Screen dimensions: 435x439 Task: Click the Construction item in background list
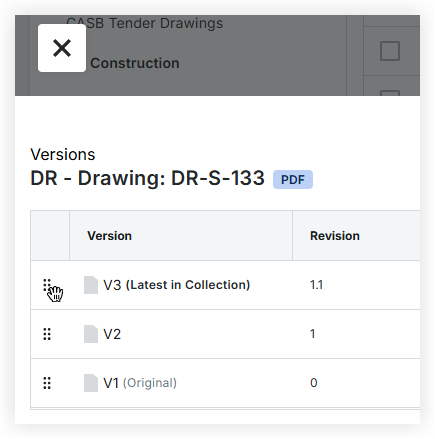pos(135,63)
